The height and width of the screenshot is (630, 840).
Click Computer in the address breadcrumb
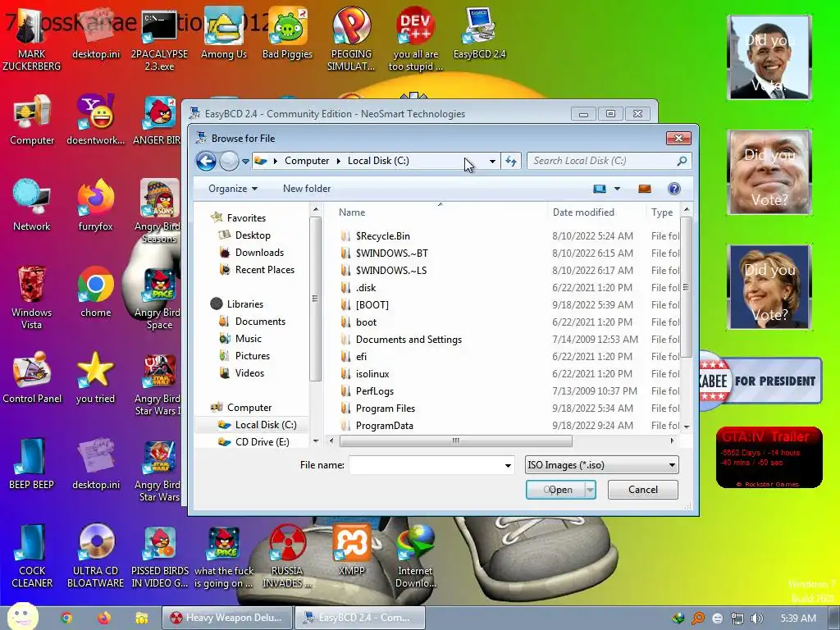[307, 161]
